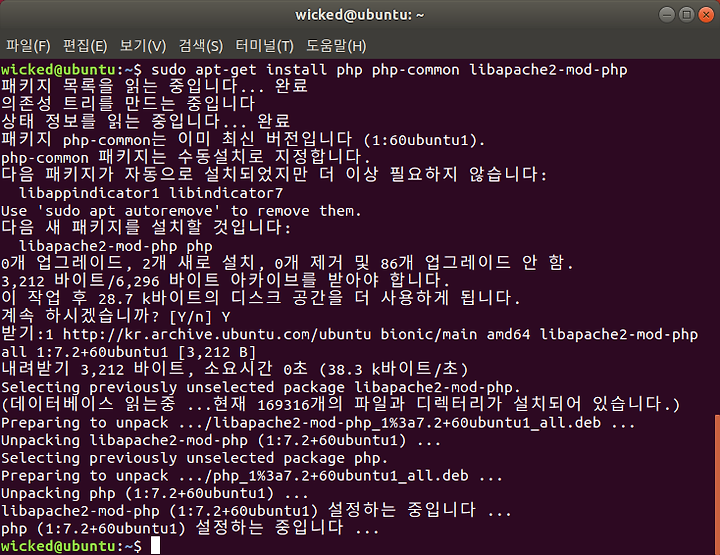The image size is (720, 555).
Task: Click 'Preparing to unpack .../libapache2-mod-php' line
Action: click(318, 423)
